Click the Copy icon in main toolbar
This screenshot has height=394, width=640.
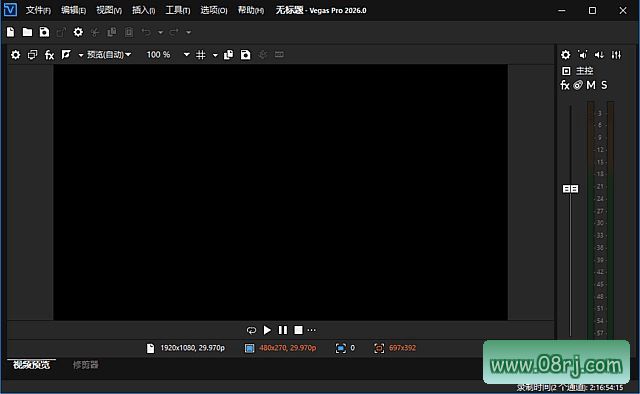[x=111, y=32]
